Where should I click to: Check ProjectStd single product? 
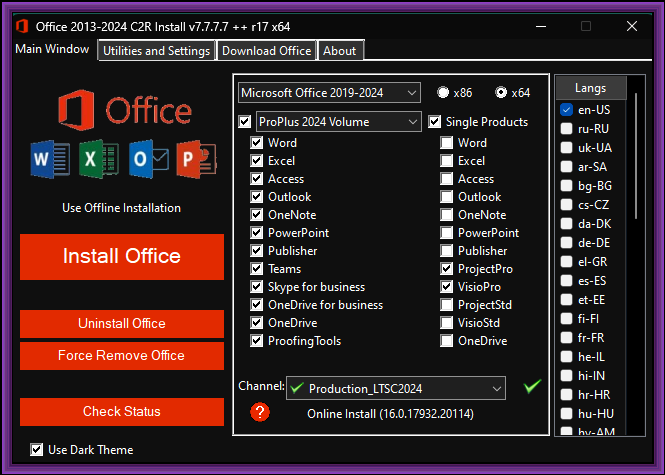coord(447,305)
